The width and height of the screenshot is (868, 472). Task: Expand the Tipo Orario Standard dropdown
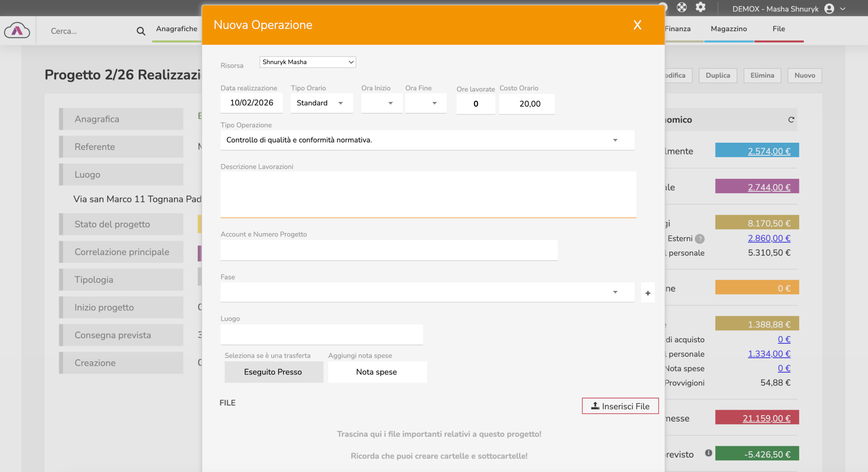pos(321,103)
